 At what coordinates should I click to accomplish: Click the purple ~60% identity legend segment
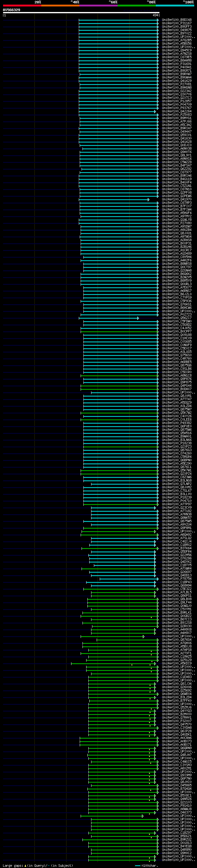pos(99,6)
